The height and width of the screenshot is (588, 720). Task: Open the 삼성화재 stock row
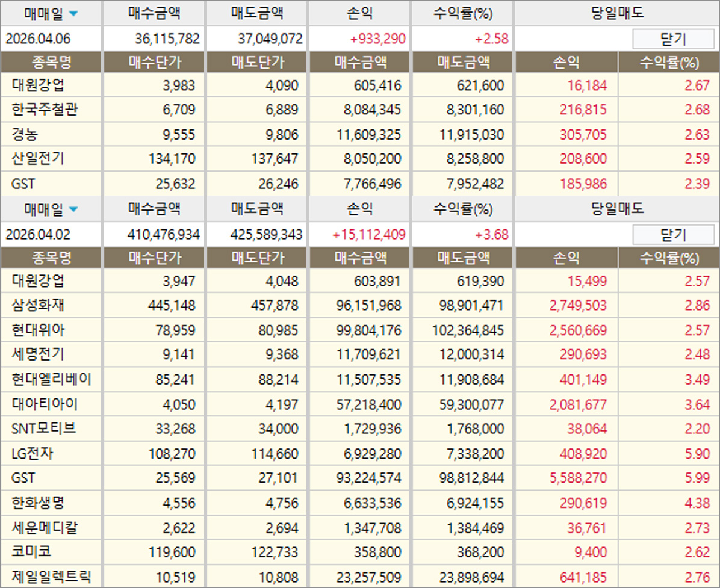38,305
